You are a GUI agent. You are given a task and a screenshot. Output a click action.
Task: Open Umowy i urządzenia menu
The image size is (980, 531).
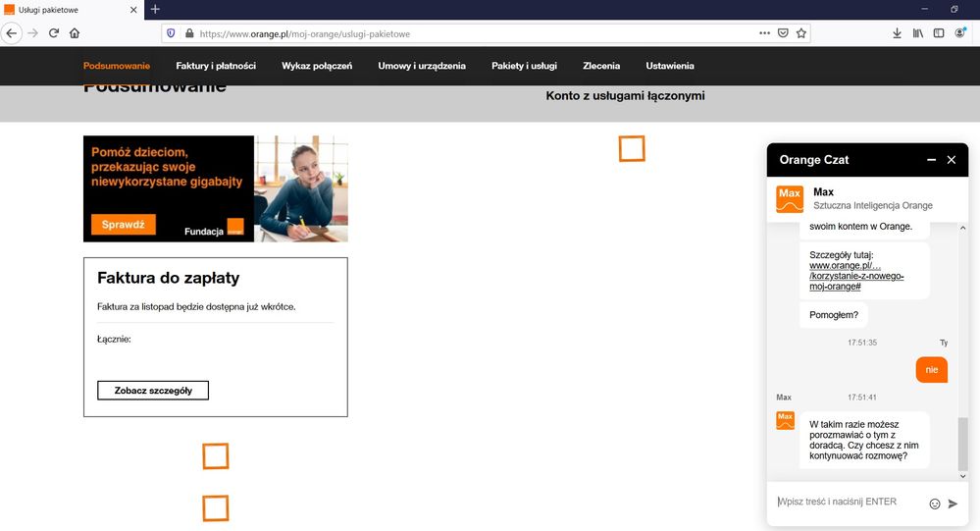[x=422, y=66]
